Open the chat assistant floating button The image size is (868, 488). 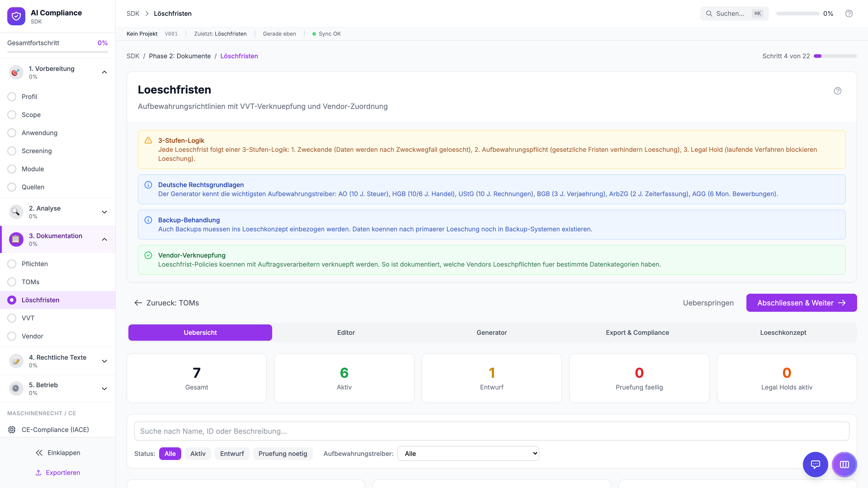815,465
